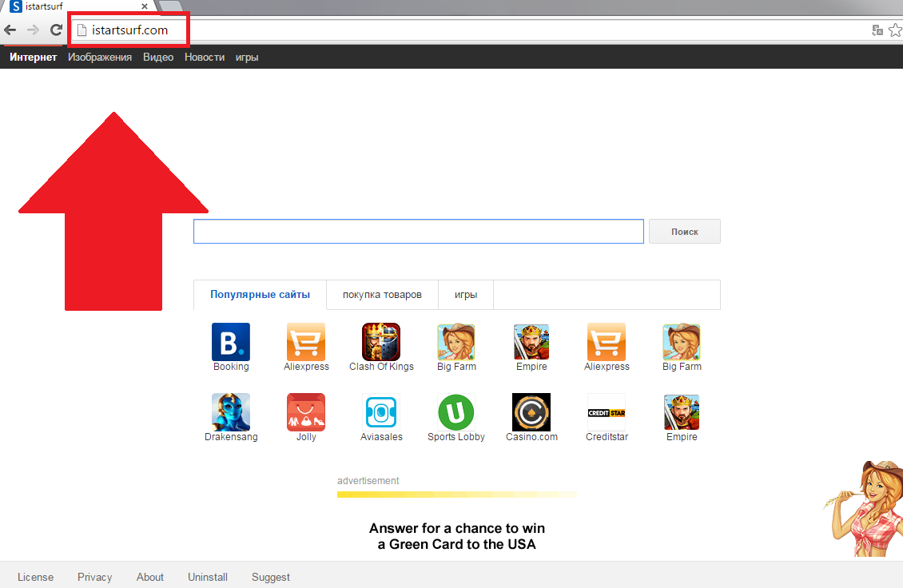
Task: Select the istartsurf browser tab
Action: click(x=79, y=6)
